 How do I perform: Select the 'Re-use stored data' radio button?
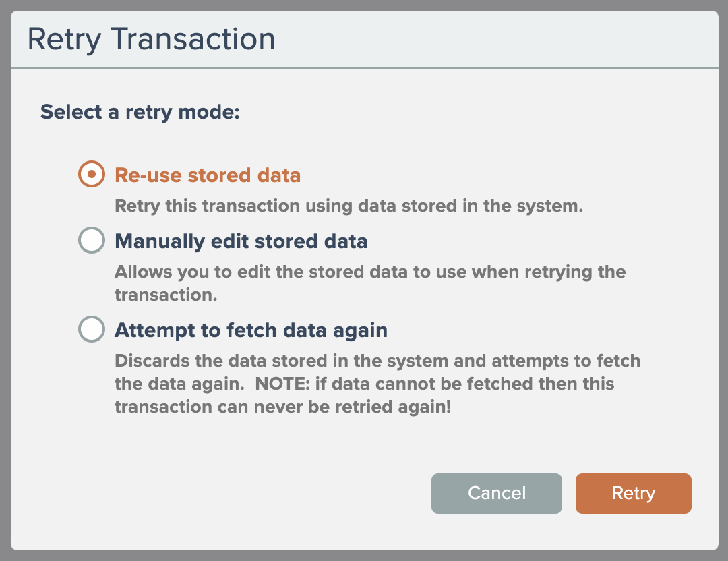tap(92, 175)
